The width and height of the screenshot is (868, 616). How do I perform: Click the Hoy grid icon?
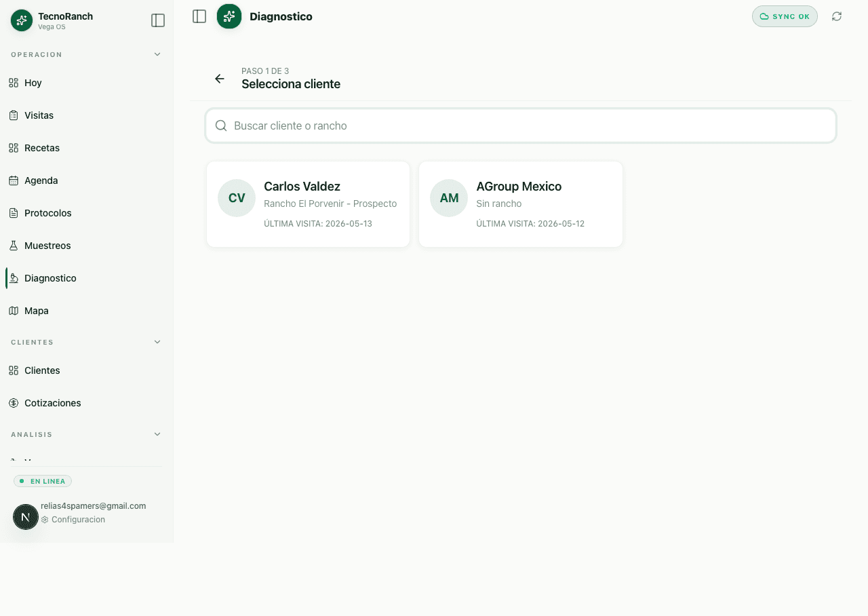coord(14,83)
